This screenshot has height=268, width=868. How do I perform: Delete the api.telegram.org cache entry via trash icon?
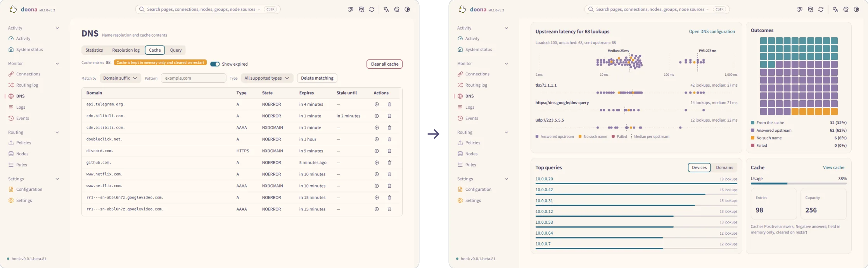click(389, 104)
